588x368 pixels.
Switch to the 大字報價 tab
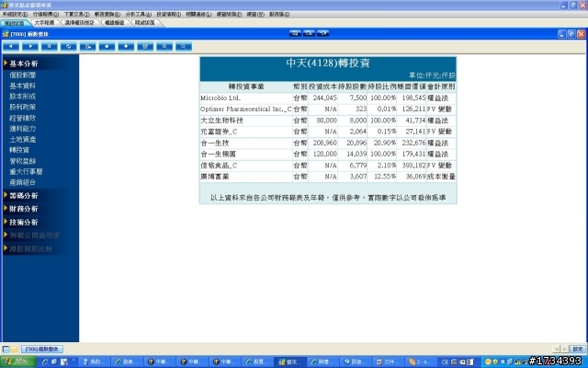(44, 23)
